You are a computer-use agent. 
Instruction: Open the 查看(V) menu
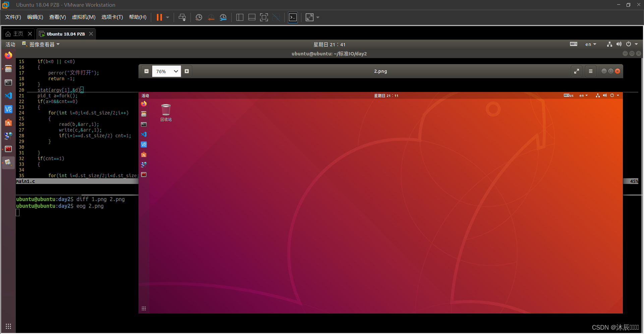click(57, 17)
